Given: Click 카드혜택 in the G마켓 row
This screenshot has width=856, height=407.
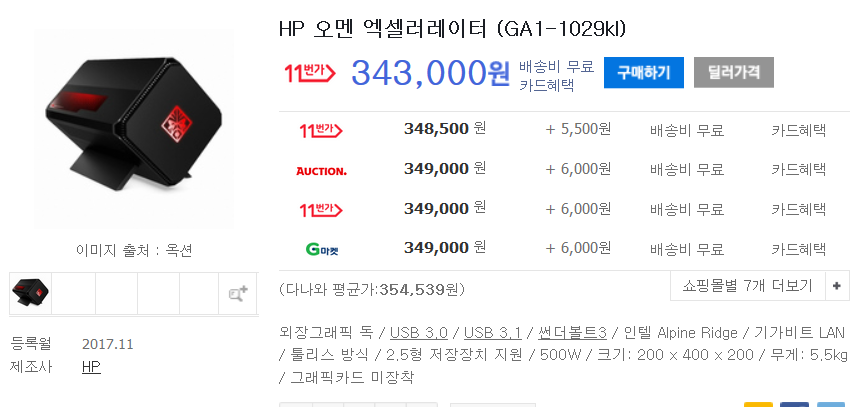Looking at the screenshot, I should coord(798,248).
